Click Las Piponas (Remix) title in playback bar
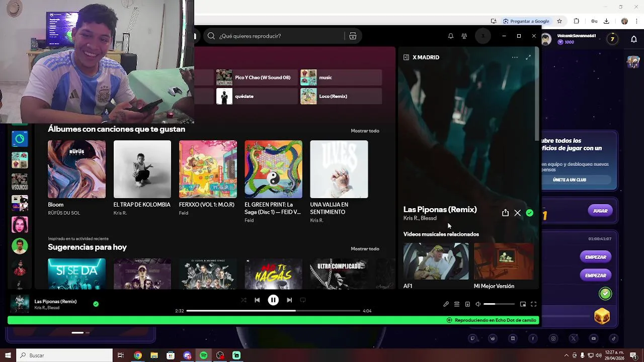This screenshot has height=362, width=644. 55,301
